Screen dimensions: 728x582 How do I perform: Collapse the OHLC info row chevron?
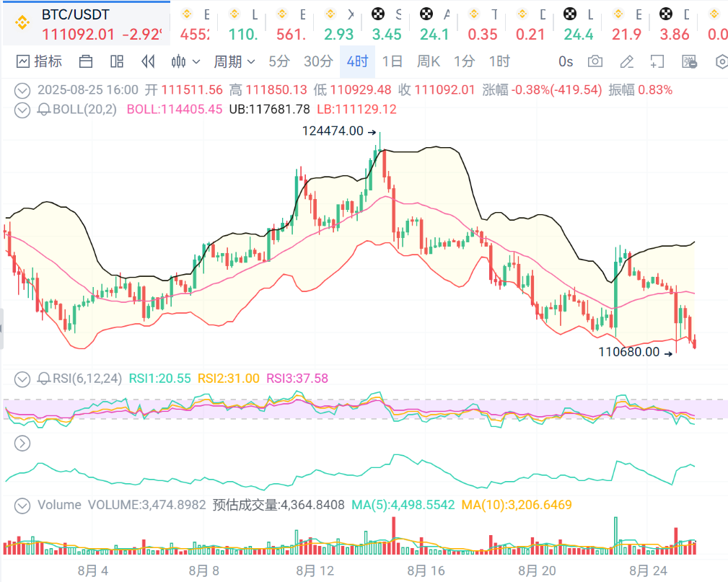pos(22,90)
